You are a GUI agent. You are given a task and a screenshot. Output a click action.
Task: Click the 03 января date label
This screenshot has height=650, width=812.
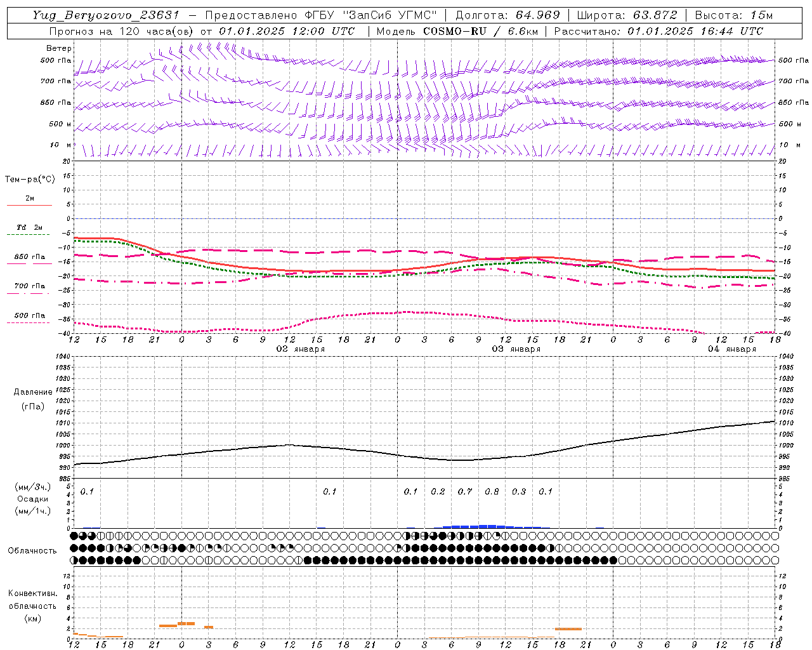click(516, 349)
